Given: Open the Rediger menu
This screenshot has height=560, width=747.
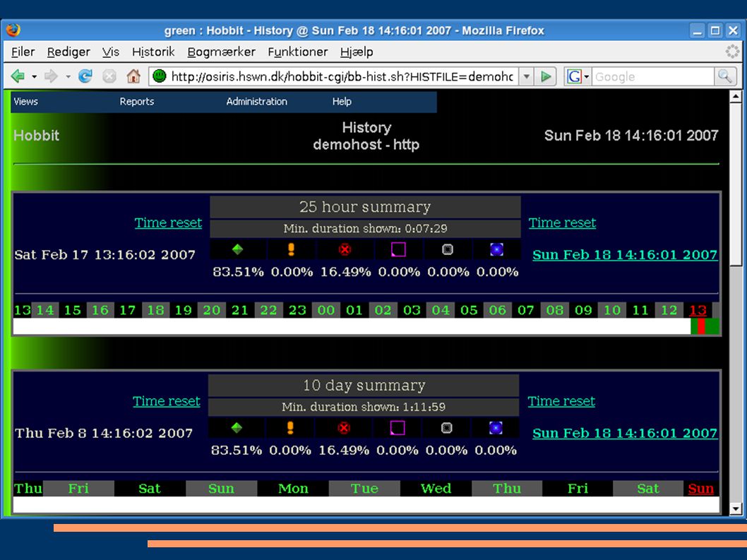Looking at the screenshot, I should pos(68,52).
